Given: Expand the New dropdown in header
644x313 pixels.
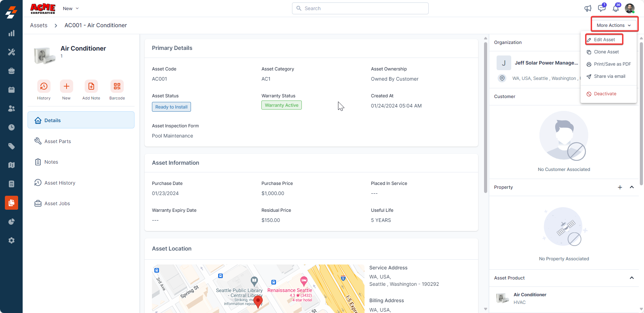Looking at the screenshot, I should point(71,8).
